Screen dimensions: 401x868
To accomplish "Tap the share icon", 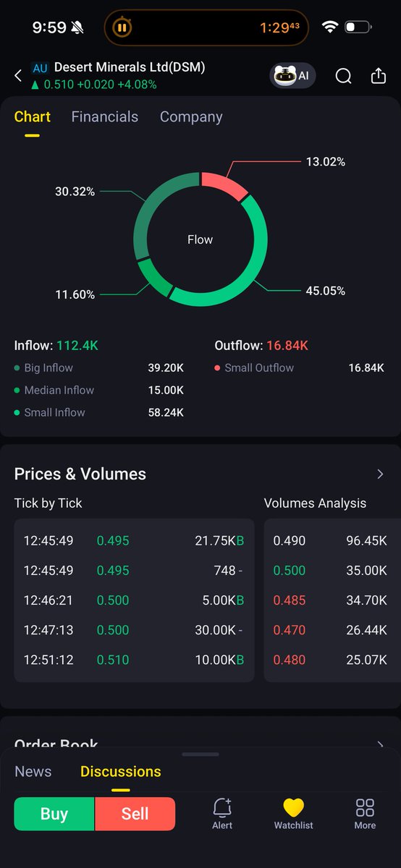I will 379,76.
